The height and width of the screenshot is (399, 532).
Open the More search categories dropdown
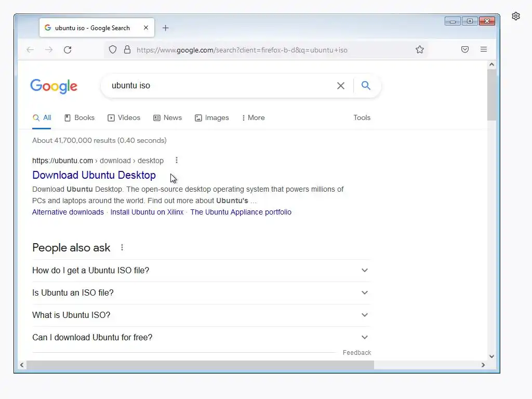(x=254, y=118)
